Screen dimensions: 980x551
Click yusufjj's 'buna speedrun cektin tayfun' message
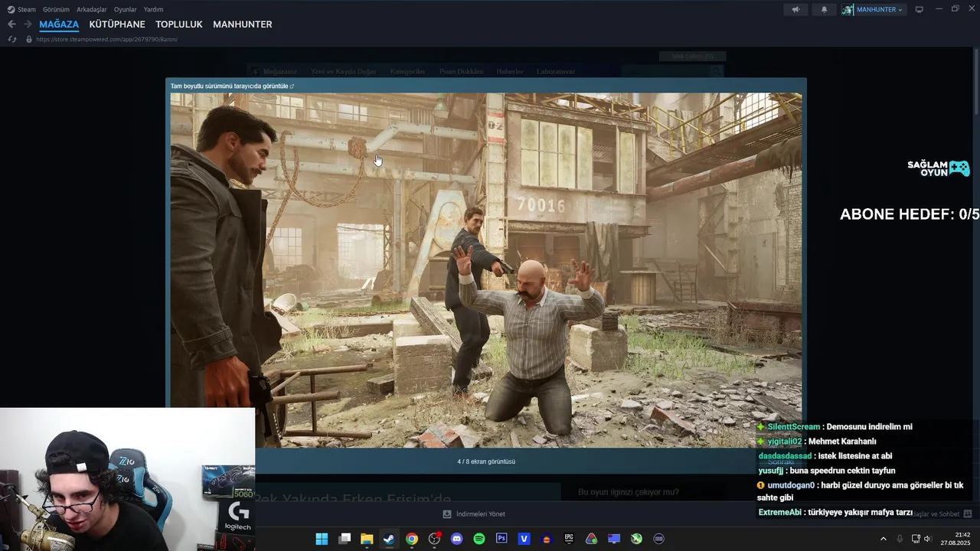click(x=826, y=471)
